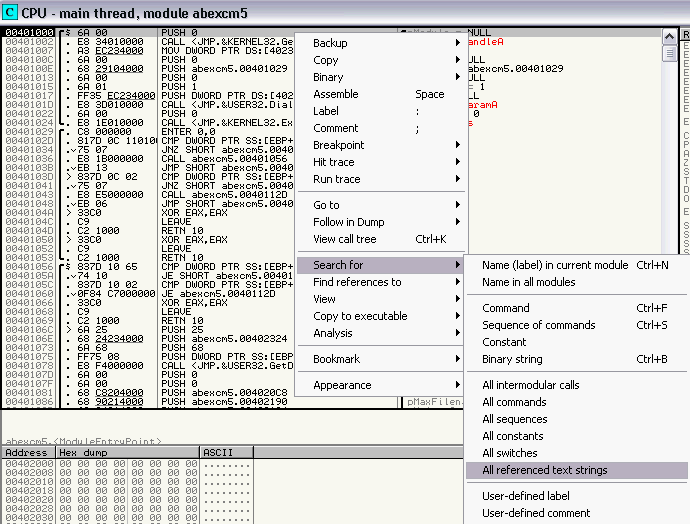Image resolution: width=690 pixels, height=524 pixels.
Task: Click the 'Address' column header in dump
Action: 27,453
